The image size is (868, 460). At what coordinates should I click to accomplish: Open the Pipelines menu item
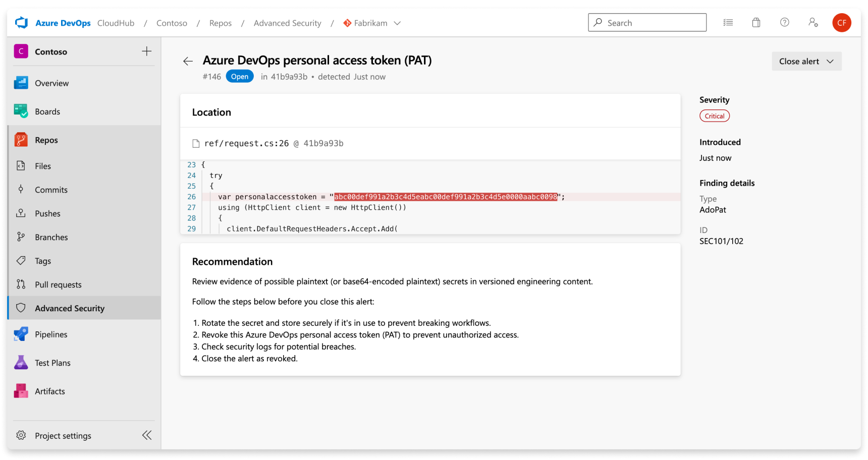point(51,334)
